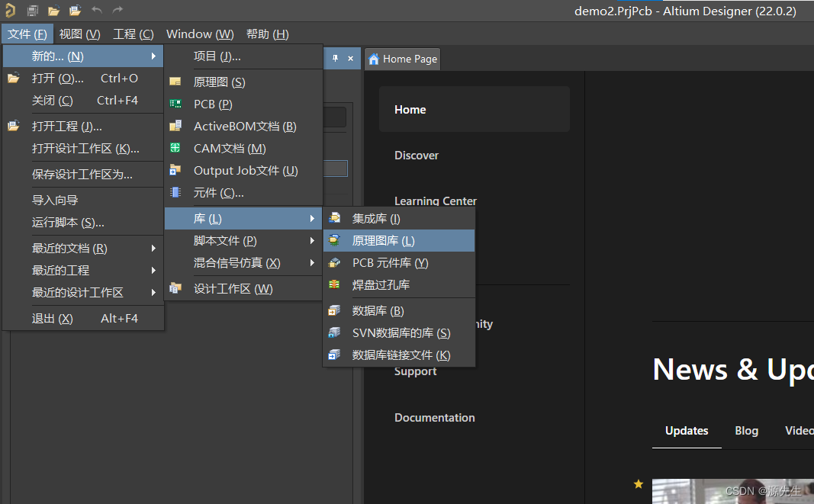This screenshot has width=814, height=504.
Task: Open the Support link in sidebar
Action: point(415,371)
